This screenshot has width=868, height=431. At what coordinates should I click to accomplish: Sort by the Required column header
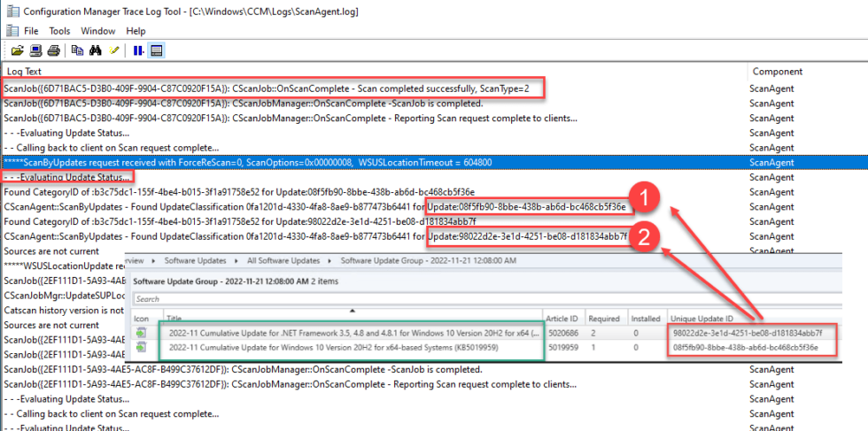pyautogui.click(x=602, y=319)
